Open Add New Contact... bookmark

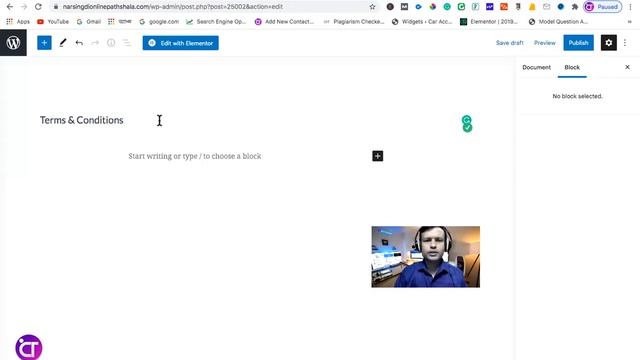(x=284, y=22)
